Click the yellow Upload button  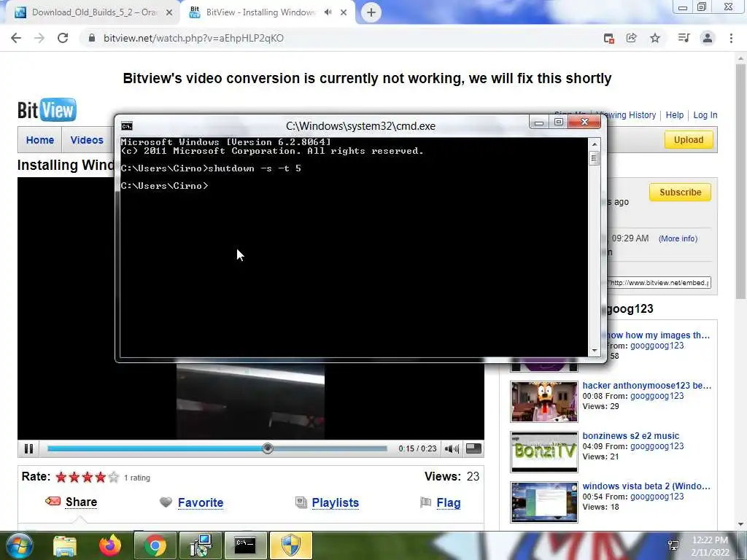tap(689, 139)
